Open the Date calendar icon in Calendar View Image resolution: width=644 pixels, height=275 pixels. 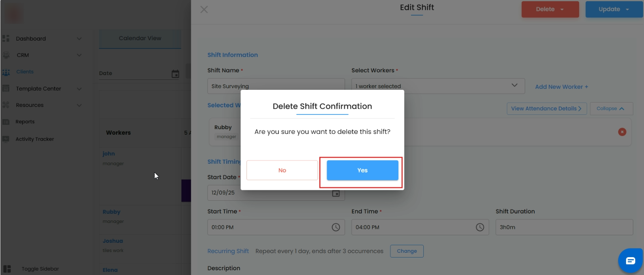(175, 74)
